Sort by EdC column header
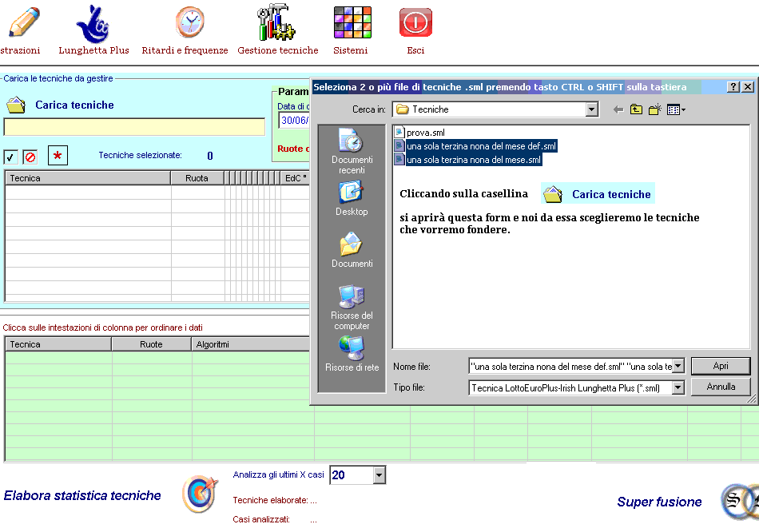The image size is (759, 532). click(296, 178)
